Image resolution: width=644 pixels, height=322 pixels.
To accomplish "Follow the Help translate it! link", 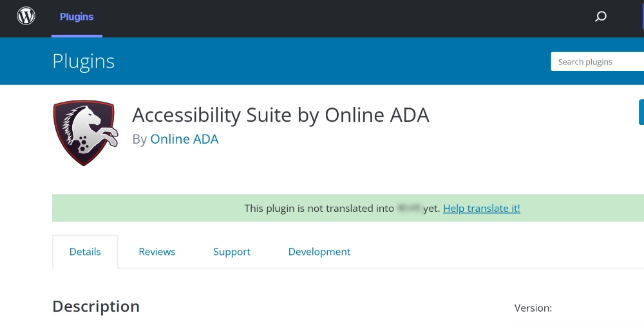I will (x=481, y=208).
